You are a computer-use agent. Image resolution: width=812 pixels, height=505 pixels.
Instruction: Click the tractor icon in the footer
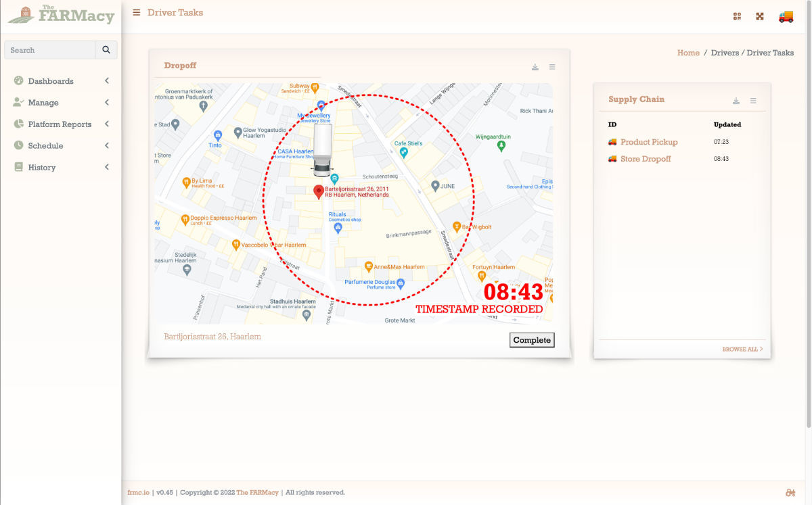(x=790, y=493)
